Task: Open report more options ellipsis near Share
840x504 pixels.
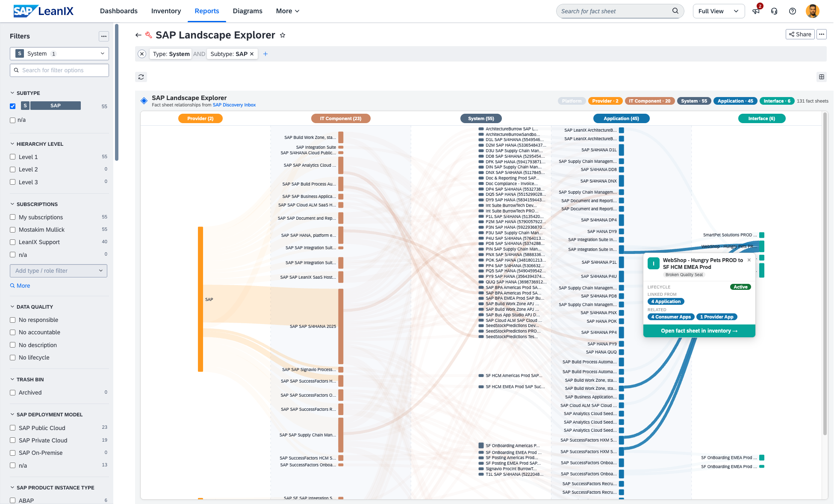Action: point(822,34)
